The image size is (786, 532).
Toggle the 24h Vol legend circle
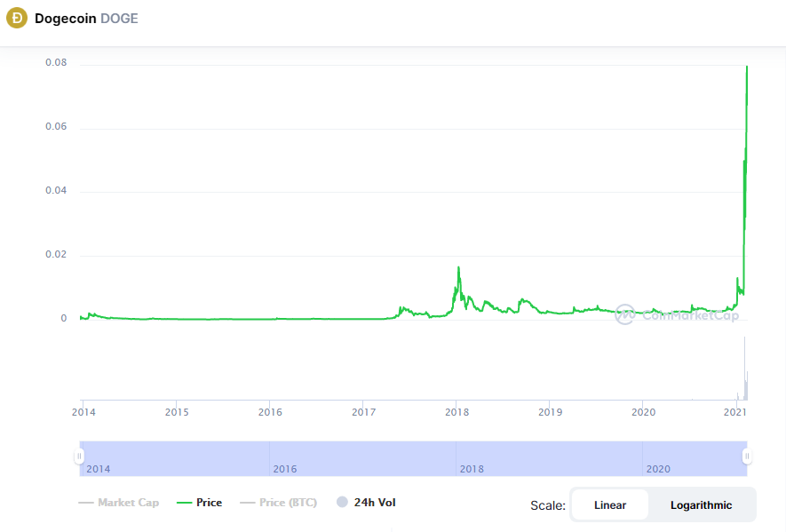342,503
